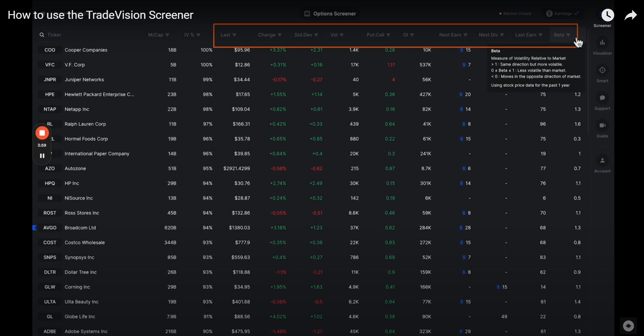Click the table's vertical scrollbar
Viewport: 644px width, 336px height.
(x=588, y=81)
